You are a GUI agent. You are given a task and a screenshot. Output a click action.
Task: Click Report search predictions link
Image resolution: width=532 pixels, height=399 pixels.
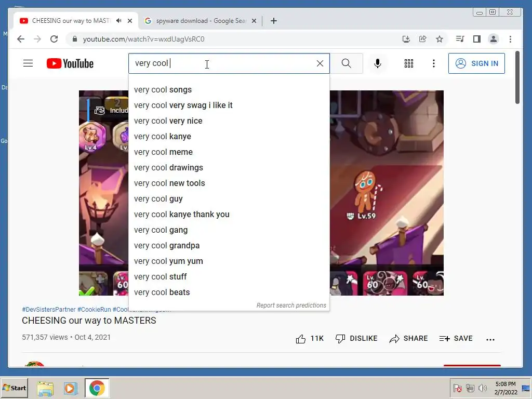point(291,305)
